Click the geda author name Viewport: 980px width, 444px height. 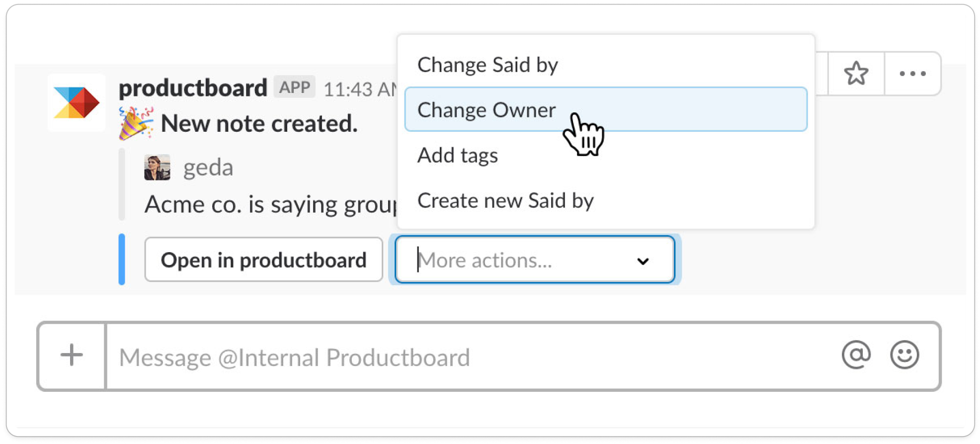click(x=208, y=168)
